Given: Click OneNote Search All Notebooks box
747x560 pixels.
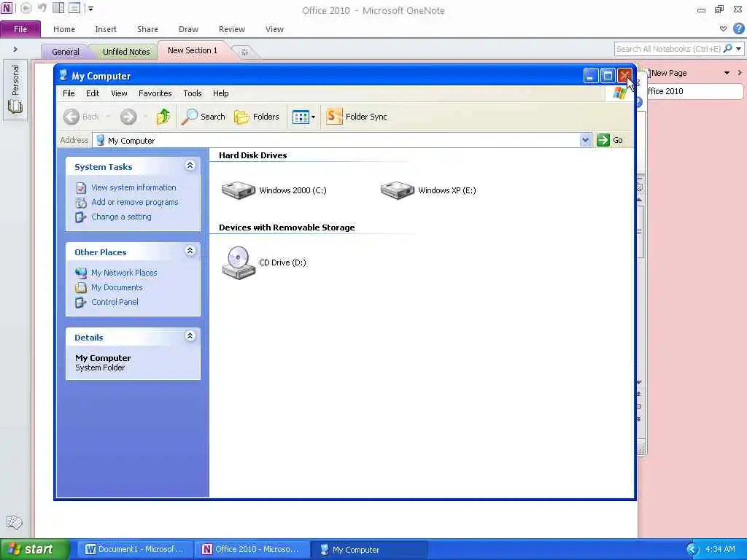Looking at the screenshot, I should pyautogui.click(x=668, y=49).
